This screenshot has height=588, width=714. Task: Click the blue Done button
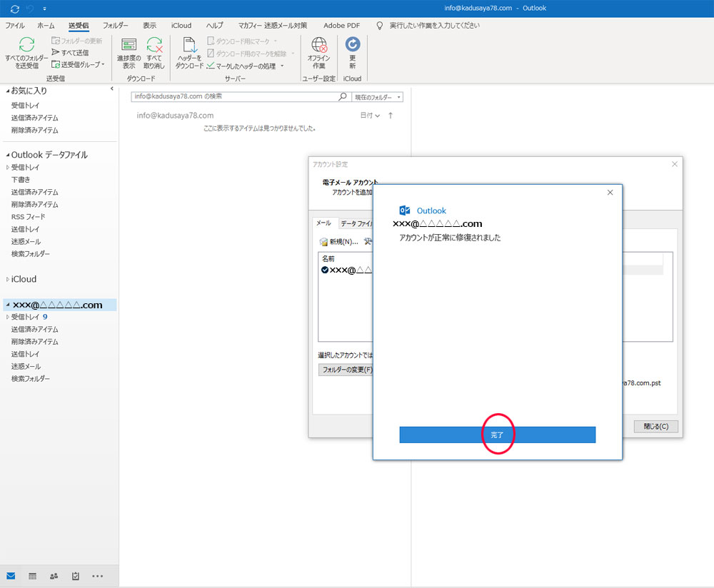(497, 435)
